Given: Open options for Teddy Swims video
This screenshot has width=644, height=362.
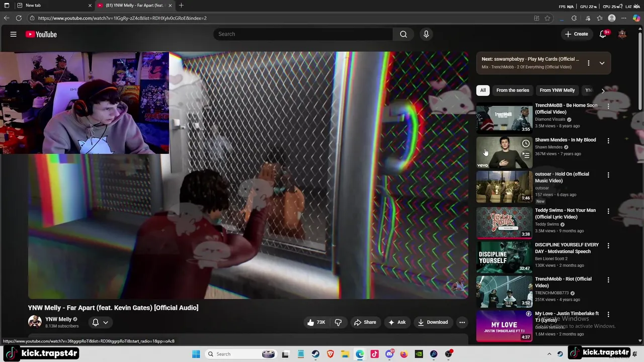Looking at the screenshot, I should tap(608, 211).
